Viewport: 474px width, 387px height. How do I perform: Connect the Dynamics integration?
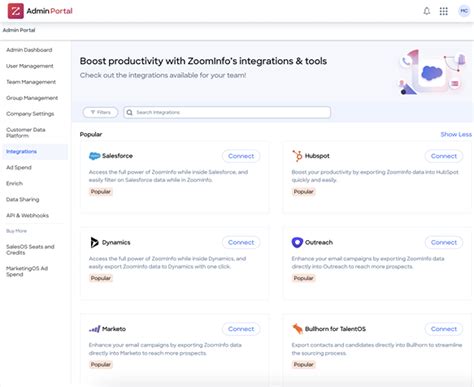[241, 242]
